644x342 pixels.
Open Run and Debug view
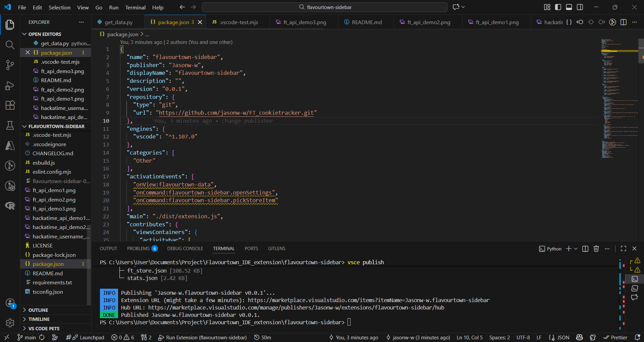pyautogui.click(x=10, y=86)
